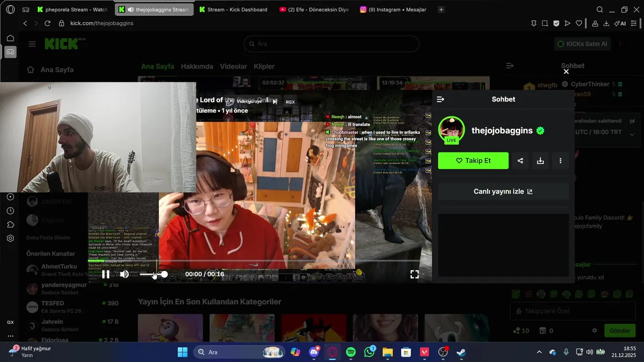Click thejojobaggins channel name

click(x=502, y=130)
